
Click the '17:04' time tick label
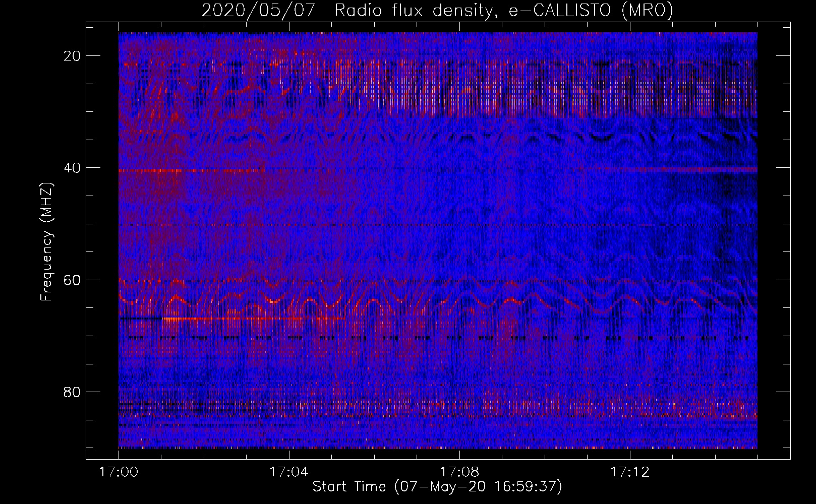[x=289, y=472]
